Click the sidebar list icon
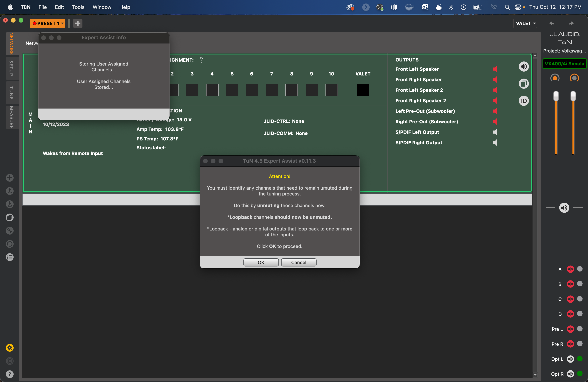The height and width of the screenshot is (382, 588). coord(10,257)
